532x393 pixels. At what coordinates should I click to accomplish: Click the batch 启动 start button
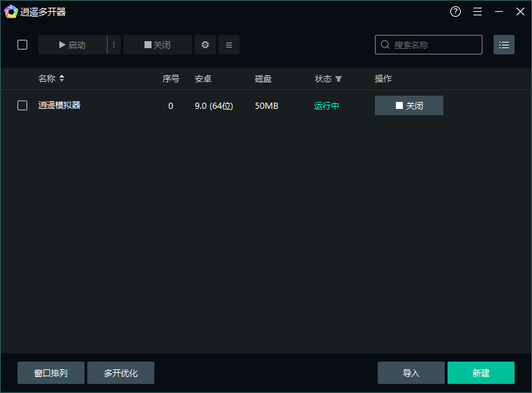coord(73,45)
